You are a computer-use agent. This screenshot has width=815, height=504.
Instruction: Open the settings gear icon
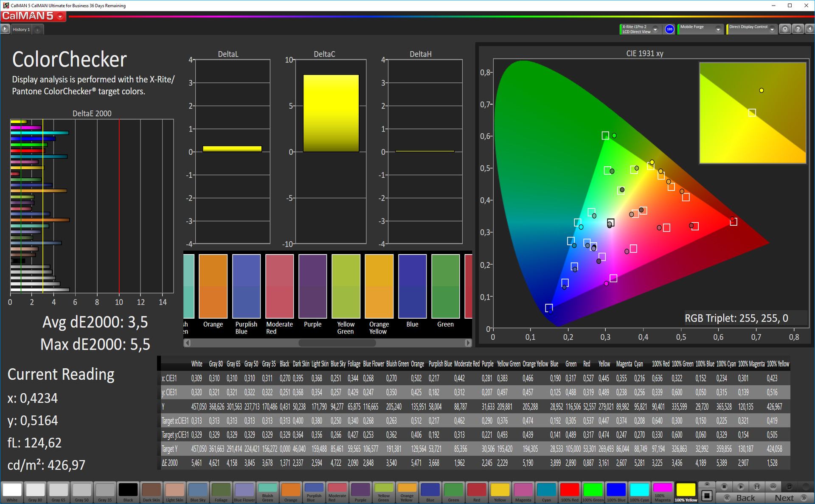(x=785, y=29)
